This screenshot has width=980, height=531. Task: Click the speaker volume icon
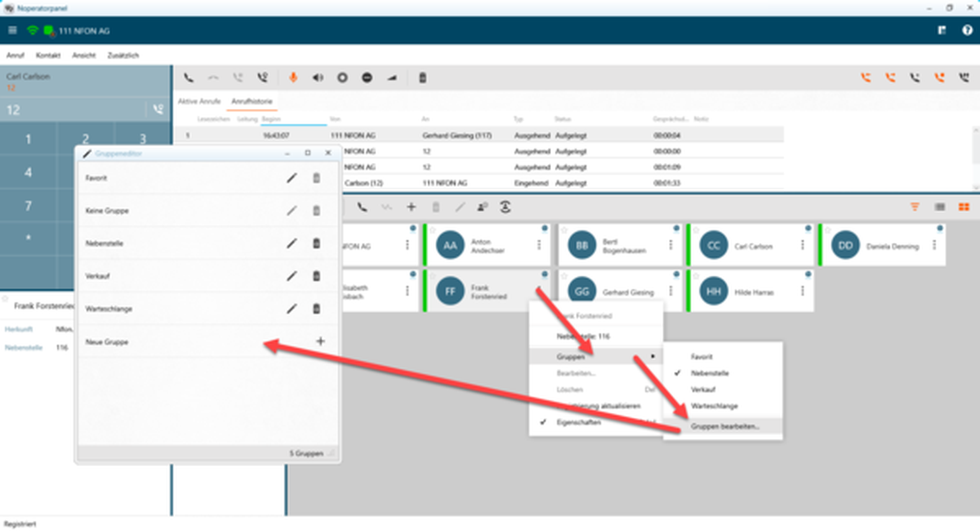point(318,77)
